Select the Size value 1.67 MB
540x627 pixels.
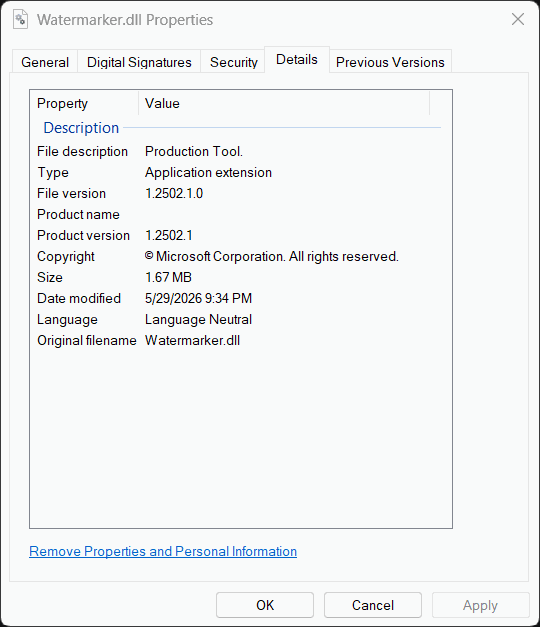pyautogui.click(x=168, y=278)
